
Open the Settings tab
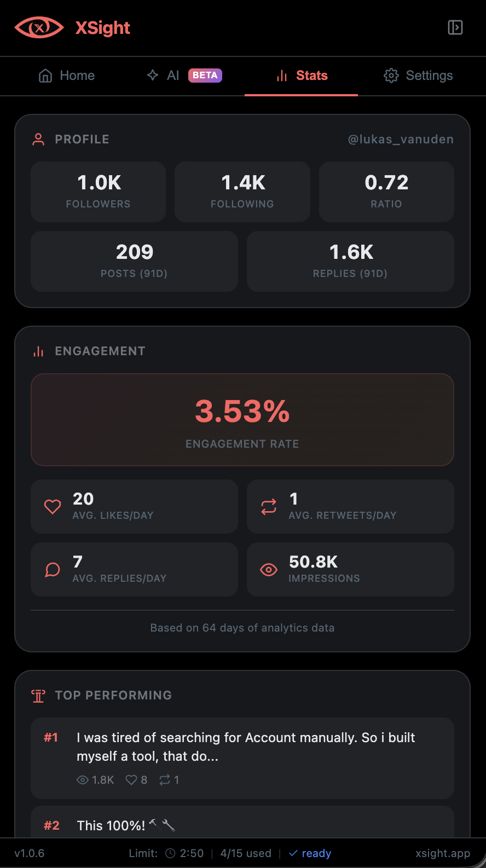pyautogui.click(x=418, y=76)
